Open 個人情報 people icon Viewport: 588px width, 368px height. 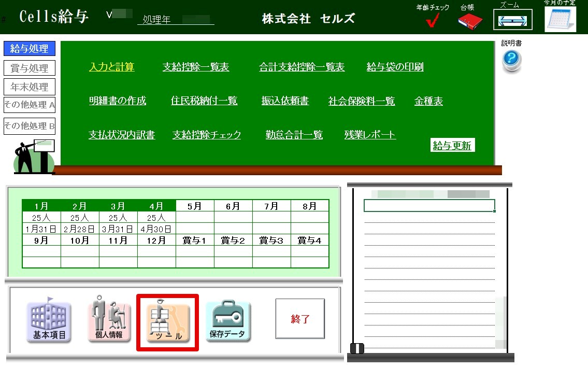click(109, 320)
